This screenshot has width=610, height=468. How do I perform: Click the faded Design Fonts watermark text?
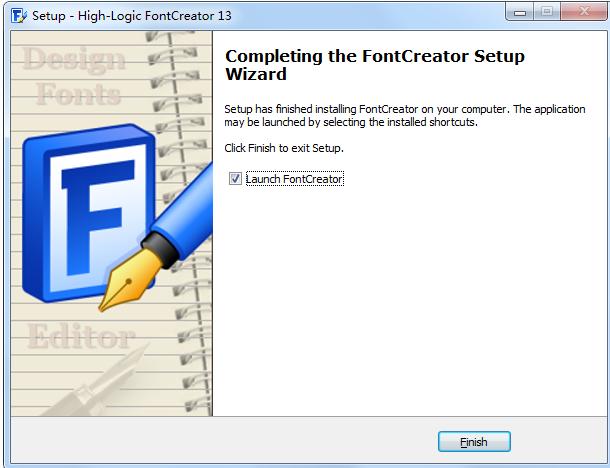tap(76, 76)
